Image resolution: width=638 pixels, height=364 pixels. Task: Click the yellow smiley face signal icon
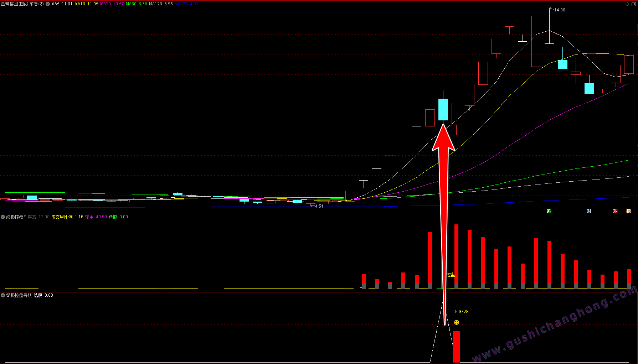click(457, 322)
